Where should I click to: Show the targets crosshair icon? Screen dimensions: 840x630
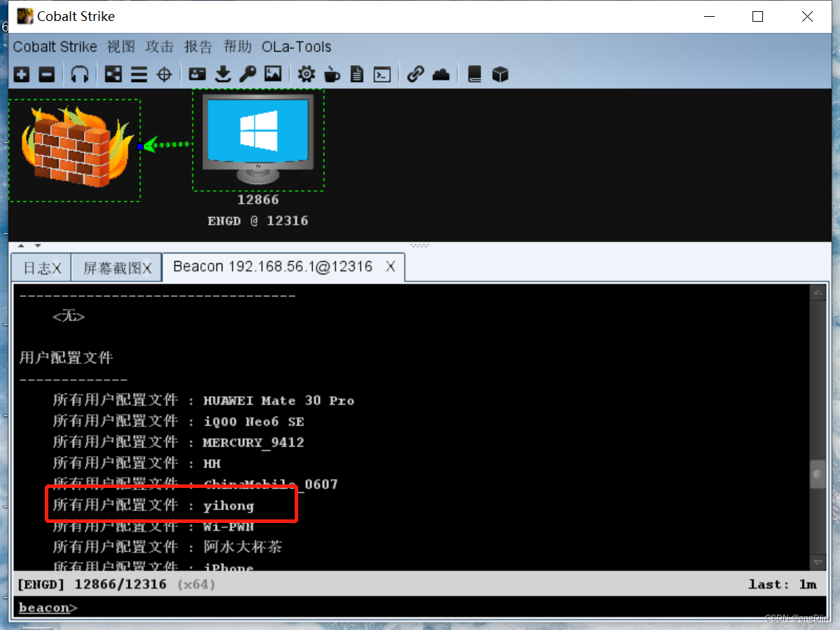[164, 74]
